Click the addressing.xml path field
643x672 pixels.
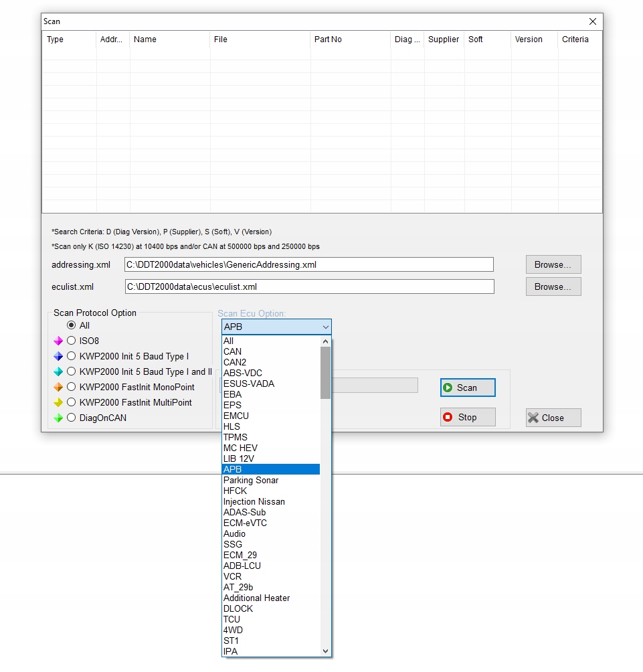point(309,265)
